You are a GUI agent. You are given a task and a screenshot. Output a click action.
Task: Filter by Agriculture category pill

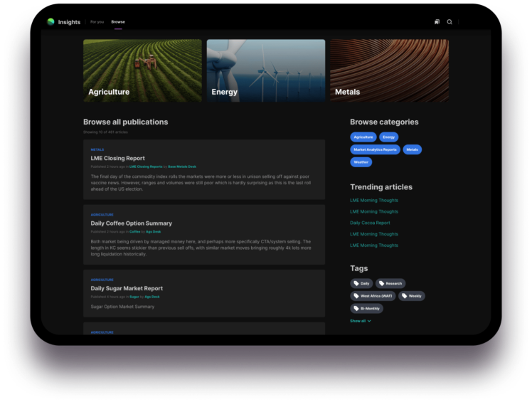click(x=363, y=137)
